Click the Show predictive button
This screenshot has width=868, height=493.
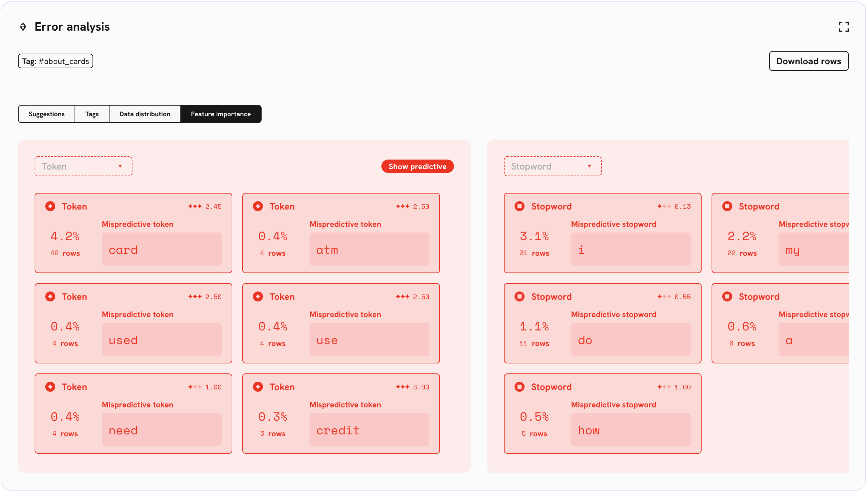coord(418,167)
